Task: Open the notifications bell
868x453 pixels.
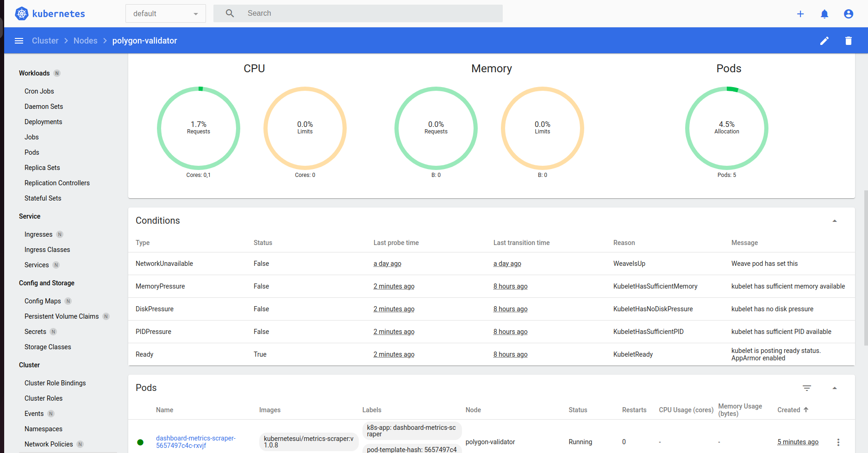Action: tap(824, 14)
